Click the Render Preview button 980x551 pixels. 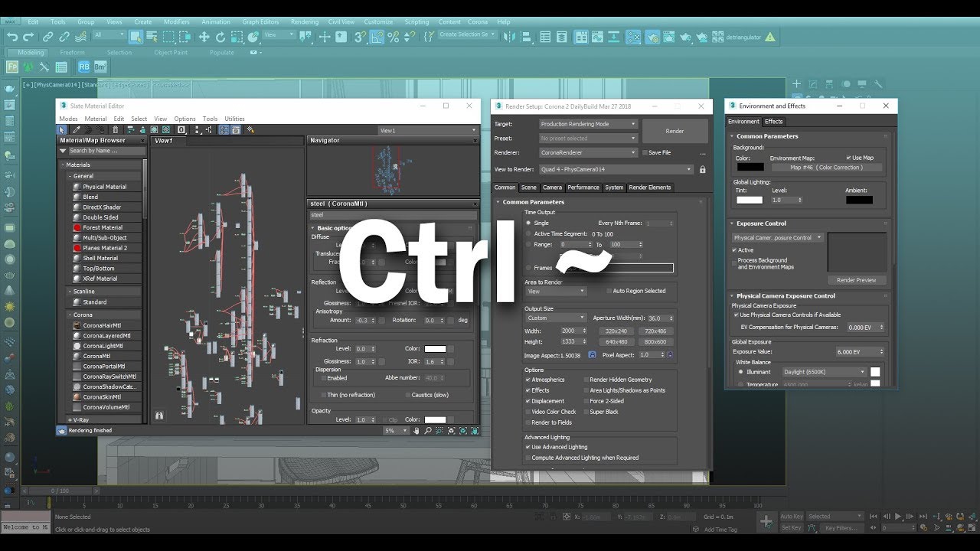click(856, 280)
